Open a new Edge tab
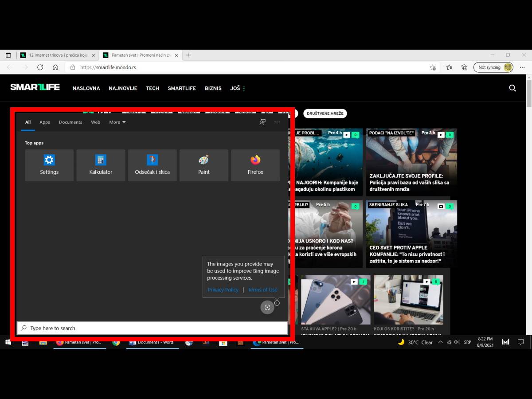Viewport: 532px width, 399px height. (x=188, y=55)
